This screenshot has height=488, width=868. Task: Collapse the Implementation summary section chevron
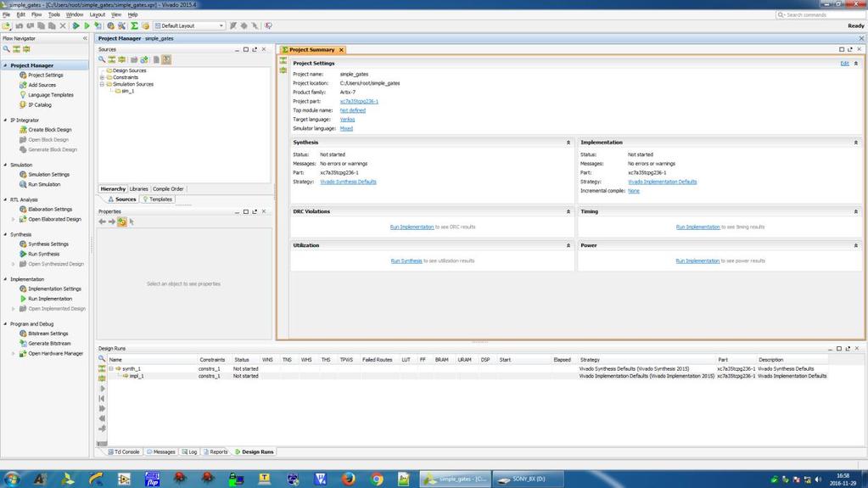[856, 143]
